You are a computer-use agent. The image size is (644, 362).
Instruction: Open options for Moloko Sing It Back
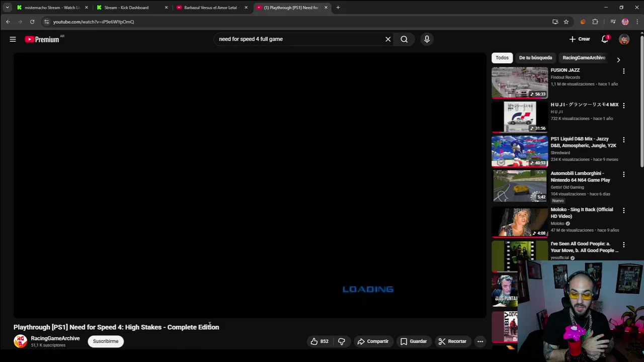624,211
